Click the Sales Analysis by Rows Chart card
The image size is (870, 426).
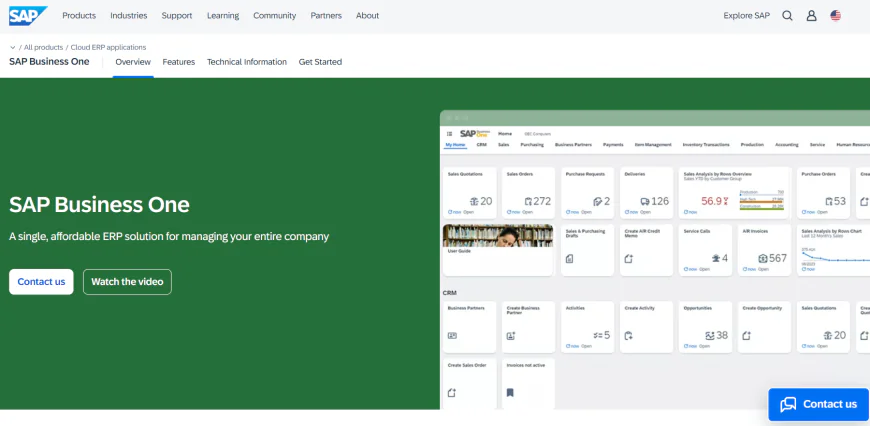point(833,250)
